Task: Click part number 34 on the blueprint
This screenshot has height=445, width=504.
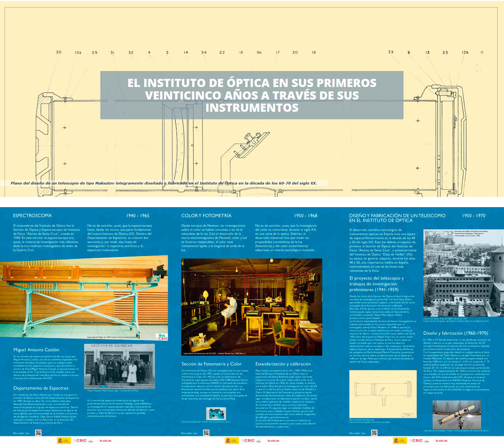Action: point(204,52)
